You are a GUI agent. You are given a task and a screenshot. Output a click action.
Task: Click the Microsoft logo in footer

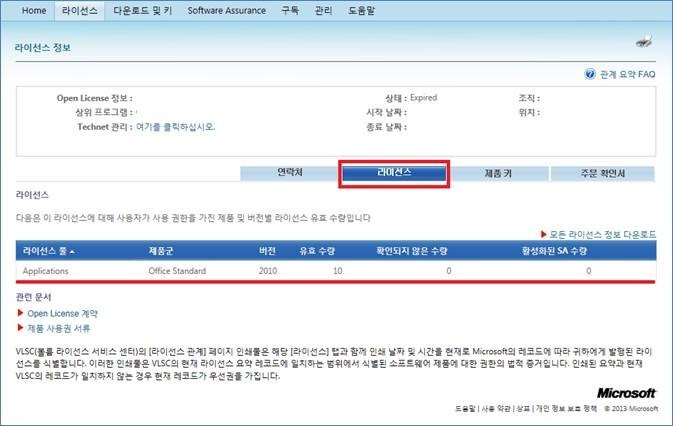(626, 393)
